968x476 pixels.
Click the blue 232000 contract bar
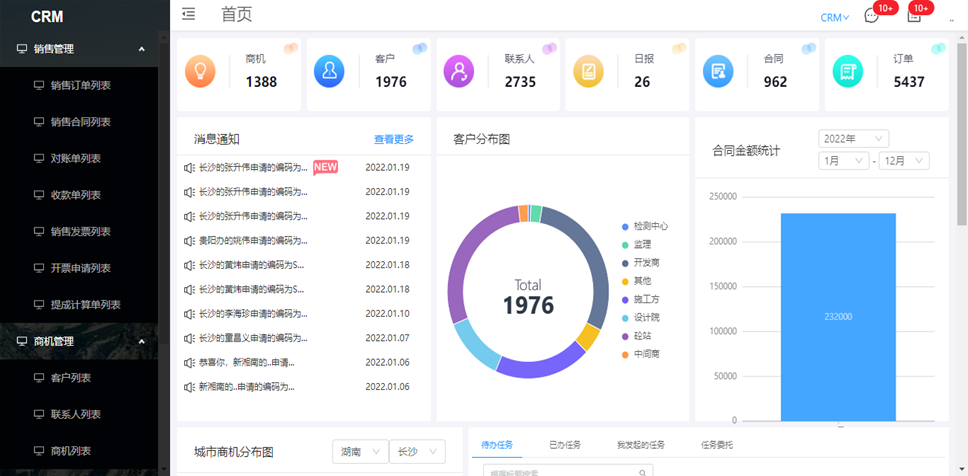click(838, 316)
